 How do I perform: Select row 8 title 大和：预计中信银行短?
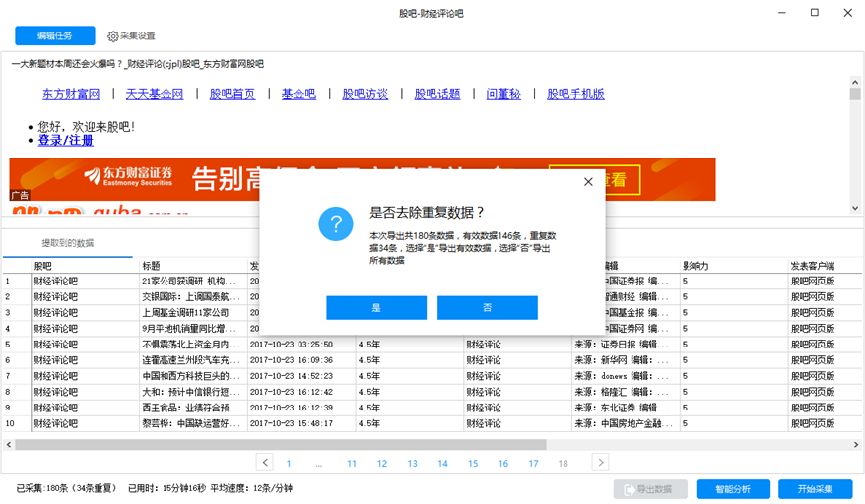[191, 392]
